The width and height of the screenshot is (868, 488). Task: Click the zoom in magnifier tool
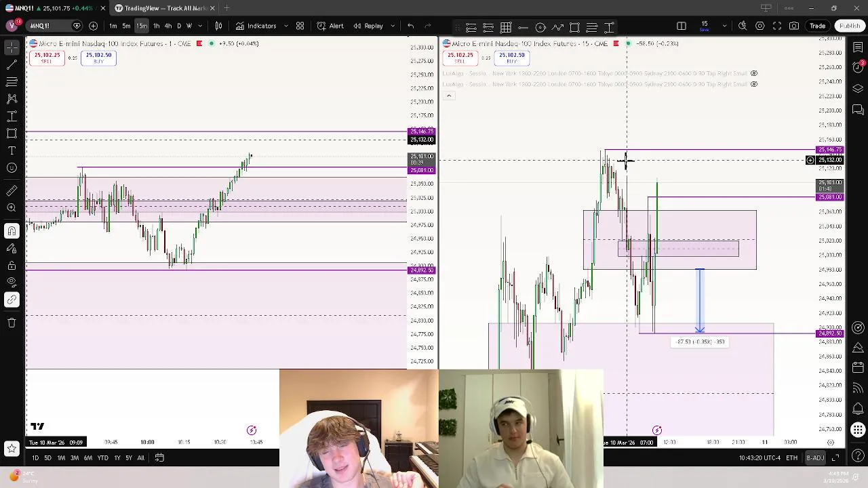point(12,208)
